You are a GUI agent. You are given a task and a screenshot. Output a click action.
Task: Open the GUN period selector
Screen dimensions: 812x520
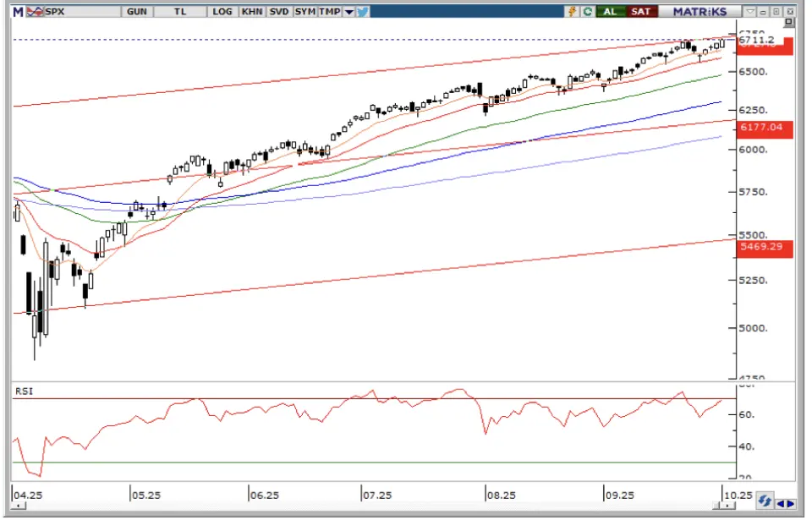[x=135, y=12]
